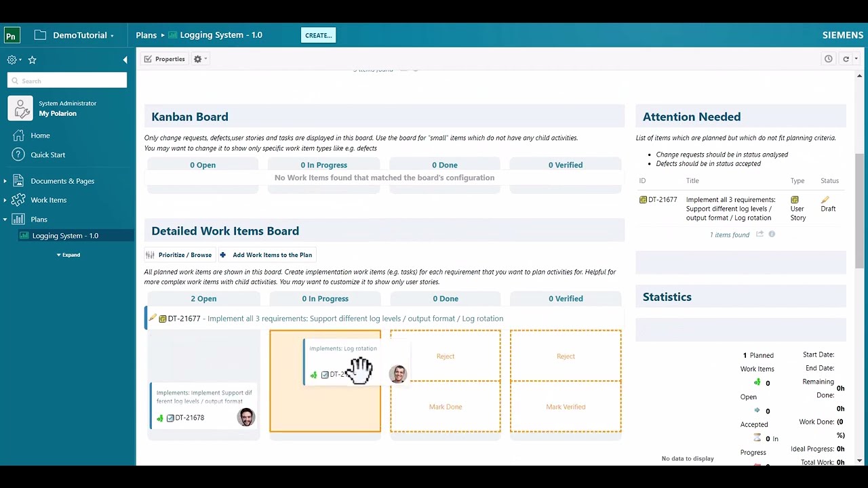The height and width of the screenshot is (488, 868).
Task: Select Logging System - 1.0 in sidebar
Action: (x=66, y=236)
